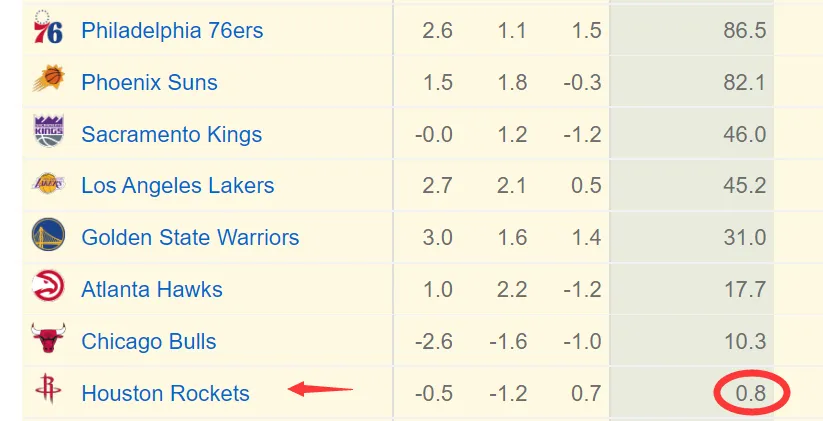Select the circled 0.8 value for Rockets

pyautogui.click(x=751, y=393)
